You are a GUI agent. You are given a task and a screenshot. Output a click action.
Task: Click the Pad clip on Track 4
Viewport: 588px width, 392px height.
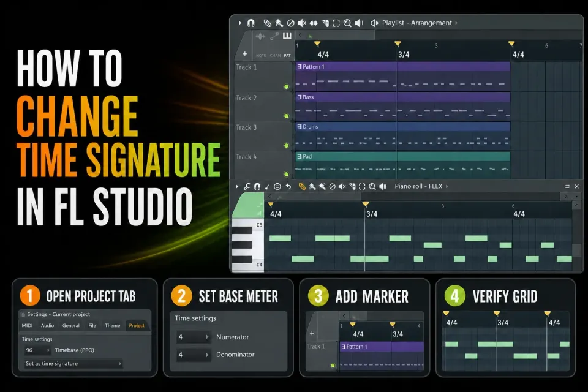click(403, 165)
